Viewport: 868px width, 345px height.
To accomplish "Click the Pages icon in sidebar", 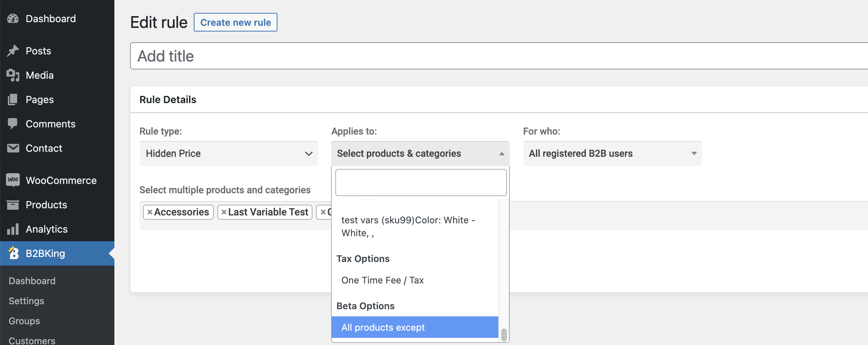I will (13, 99).
